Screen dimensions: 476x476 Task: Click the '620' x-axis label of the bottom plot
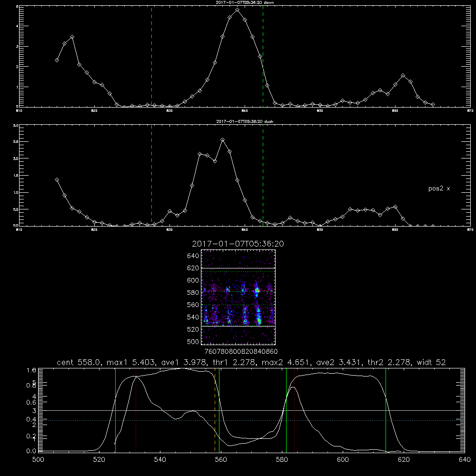[x=404, y=460]
